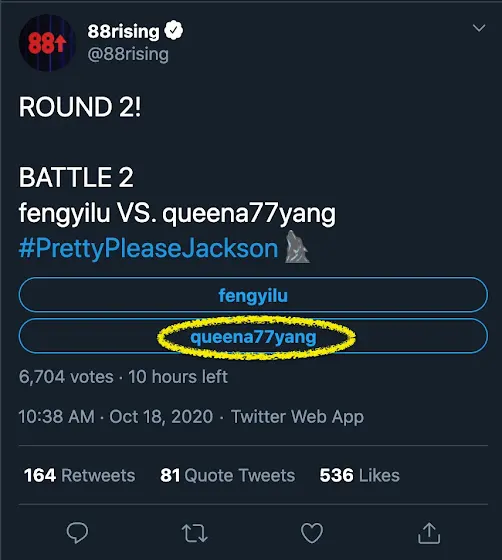Image resolution: width=502 pixels, height=560 pixels.
Task: Like the tweet with the heart icon
Action: tap(312, 533)
